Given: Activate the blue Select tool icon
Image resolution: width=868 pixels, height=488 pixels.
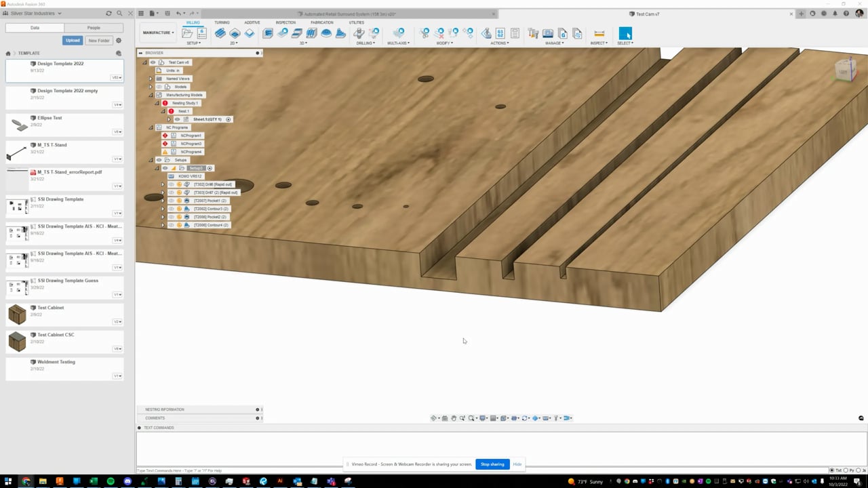Looking at the screenshot, I should (625, 33).
